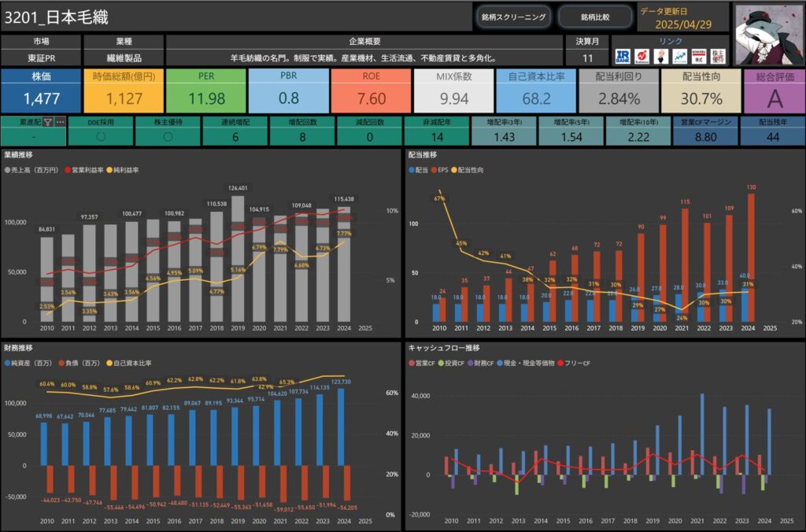
Task: Select the PER 11.98 card
Action: point(206,91)
